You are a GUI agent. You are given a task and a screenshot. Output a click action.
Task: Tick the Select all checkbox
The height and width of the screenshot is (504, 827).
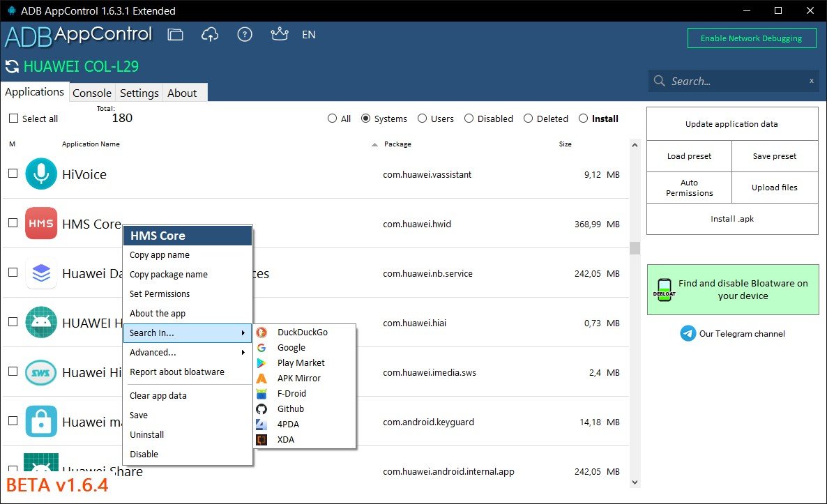tap(14, 118)
